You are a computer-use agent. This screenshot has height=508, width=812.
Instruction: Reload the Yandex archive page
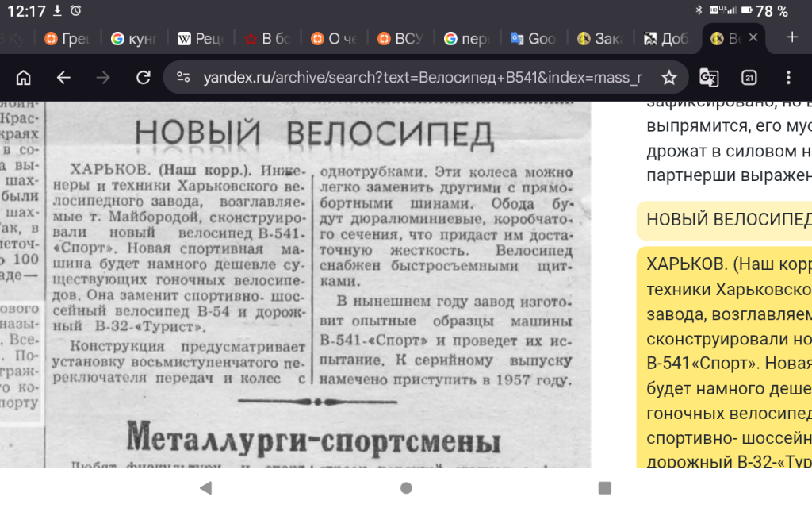point(144,77)
